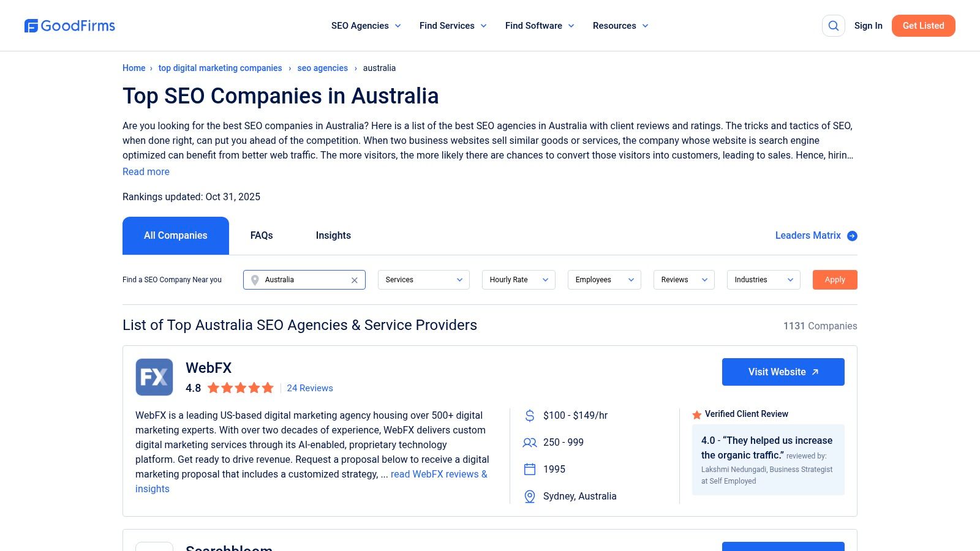The image size is (980, 551).
Task: Click WebFX star rating stars
Action: [x=241, y=388]
